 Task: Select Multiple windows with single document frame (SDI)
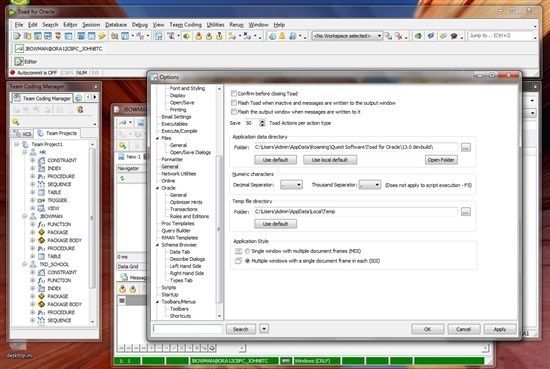pos(247,261)
